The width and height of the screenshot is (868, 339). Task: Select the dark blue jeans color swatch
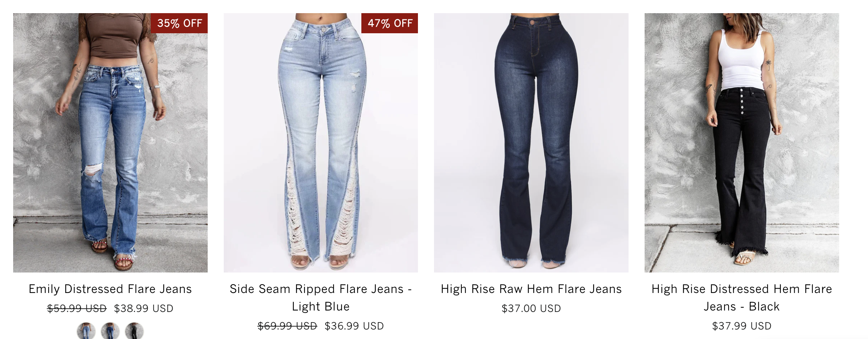[110, 331]
